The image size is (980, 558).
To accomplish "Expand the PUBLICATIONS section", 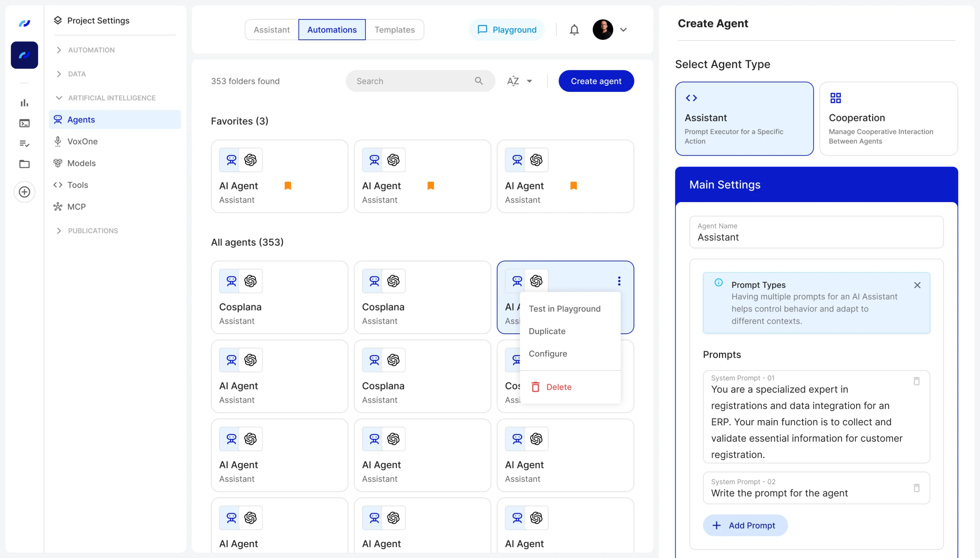I will pos(87,231).
